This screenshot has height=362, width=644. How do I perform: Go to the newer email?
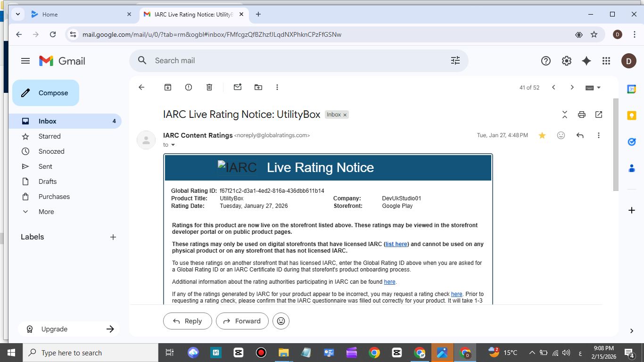click(x=554, y=87)
